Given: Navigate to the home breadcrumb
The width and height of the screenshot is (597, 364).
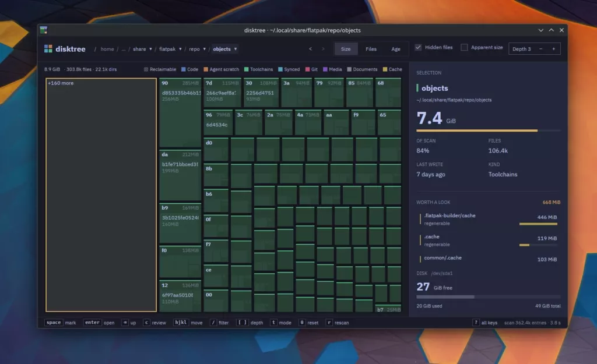Looking at the screenshot, I should (107, 49).
